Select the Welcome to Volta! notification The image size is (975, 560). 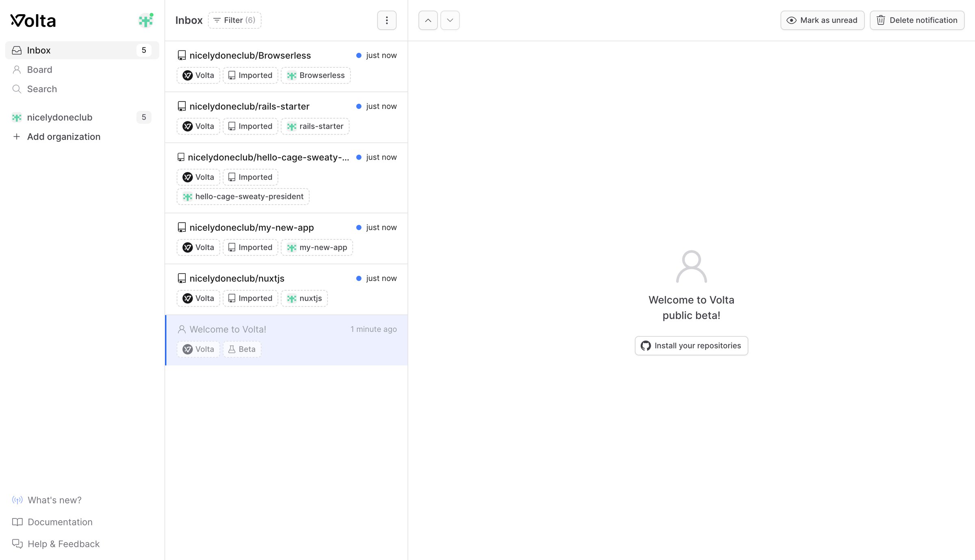[x=286, y=340]
